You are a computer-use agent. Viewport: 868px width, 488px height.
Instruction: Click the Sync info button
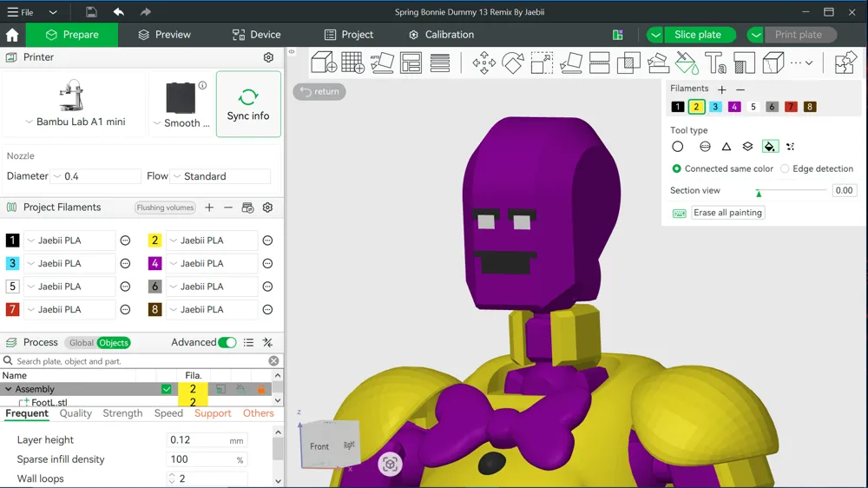(248, 104)
